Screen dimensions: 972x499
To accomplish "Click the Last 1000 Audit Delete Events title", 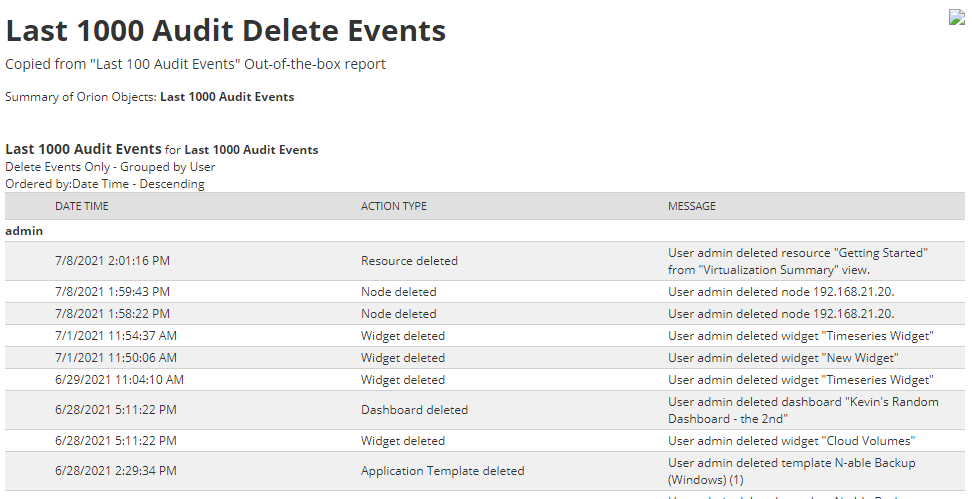I will tap(226, 30).
